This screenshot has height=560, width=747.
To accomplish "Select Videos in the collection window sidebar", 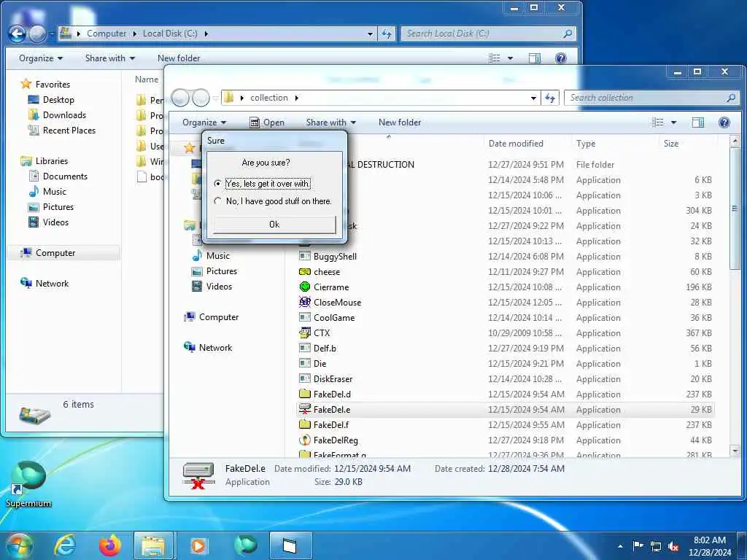I will point(212,286).
